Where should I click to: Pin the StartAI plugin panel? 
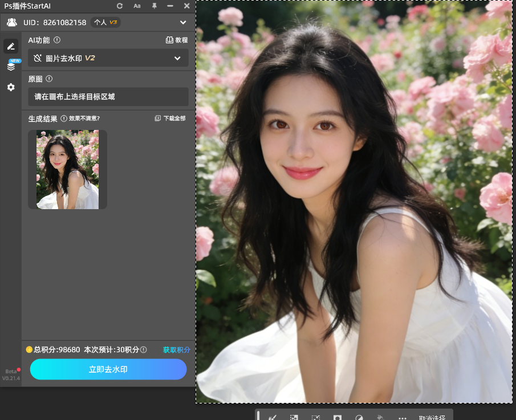(154, 6)
